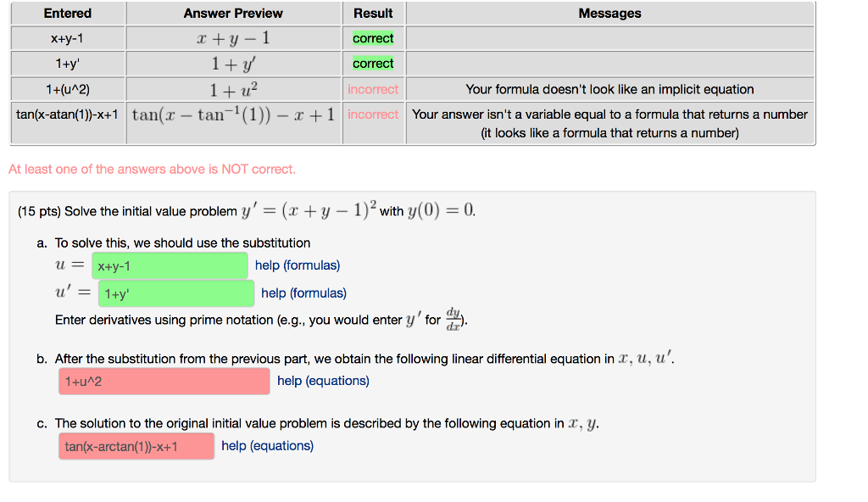Image resolution: width=868 pixels, height=502 pixels.
Task: Click the tan(x-arctan(1))-x+1 answer field
Action: (x=136, y=446)
